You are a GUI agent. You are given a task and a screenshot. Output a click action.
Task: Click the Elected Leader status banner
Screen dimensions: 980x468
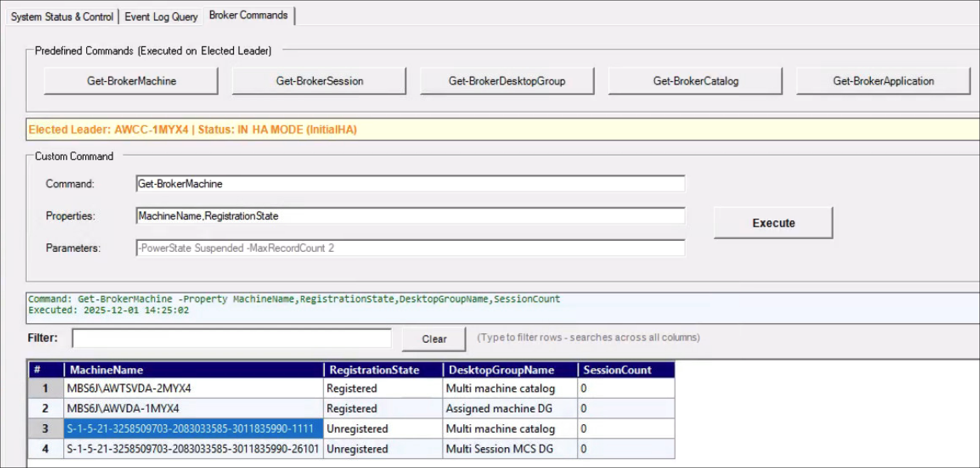click(503, 130)
